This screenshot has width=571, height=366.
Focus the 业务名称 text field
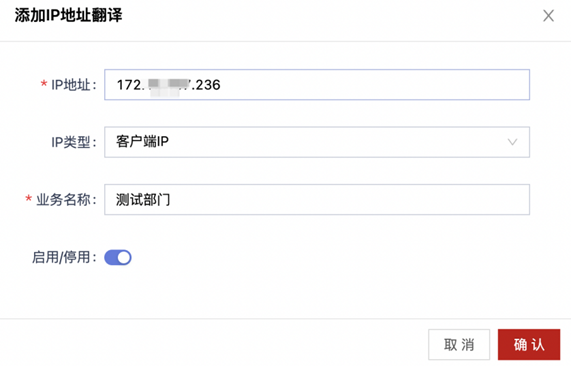(317, 200)
